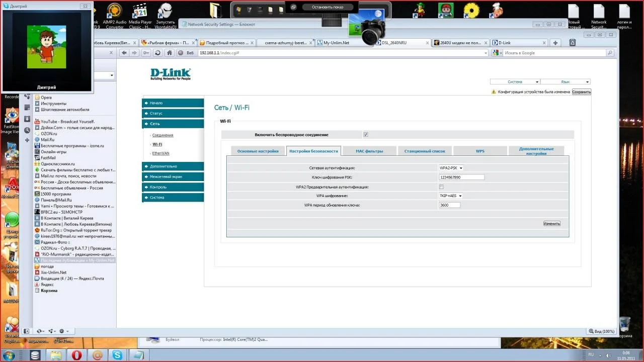Open the downloads panel icon in Opera sidebar
Viewport: 644px width, 362px height.
(27, 119)
